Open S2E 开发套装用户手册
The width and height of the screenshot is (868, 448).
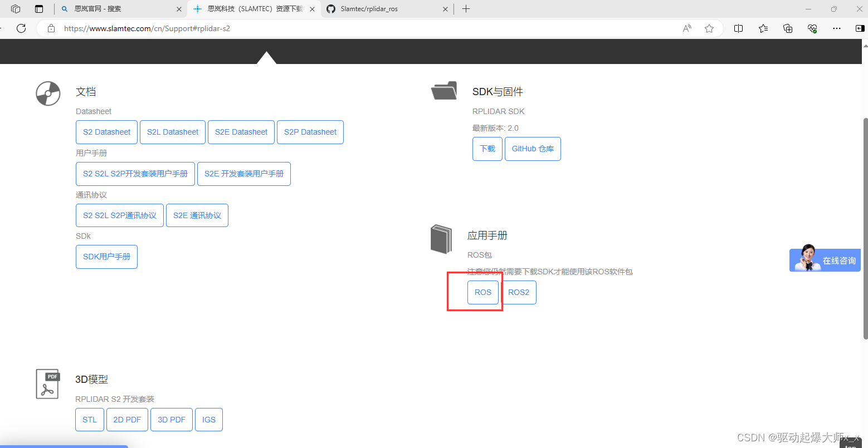pyautogui.click(x=244, y=174)
